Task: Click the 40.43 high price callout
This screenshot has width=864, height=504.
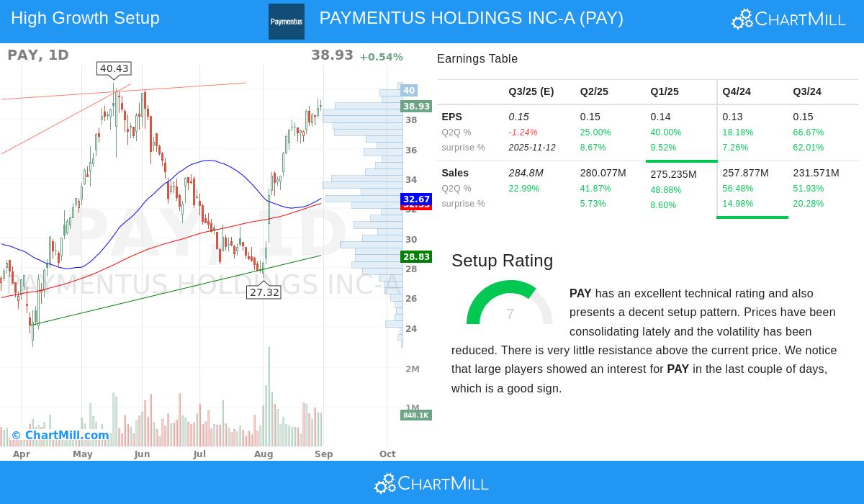Action: click(x=114, y=68)
